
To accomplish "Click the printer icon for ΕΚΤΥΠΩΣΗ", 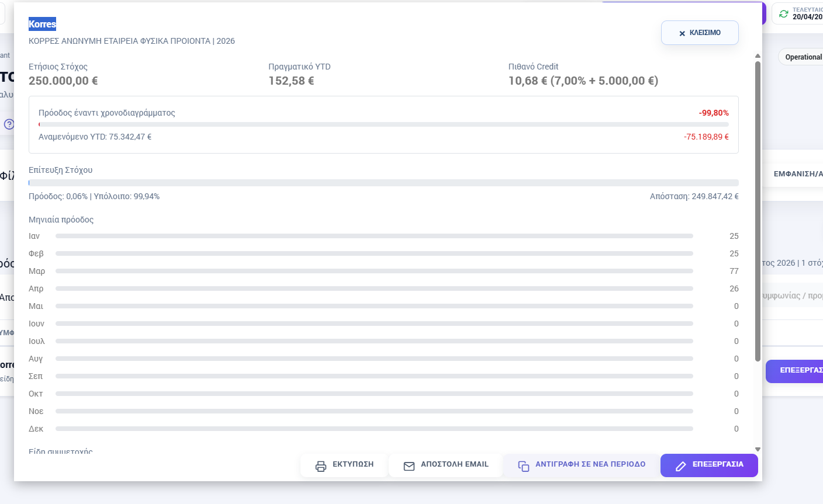I will (321, 466).
